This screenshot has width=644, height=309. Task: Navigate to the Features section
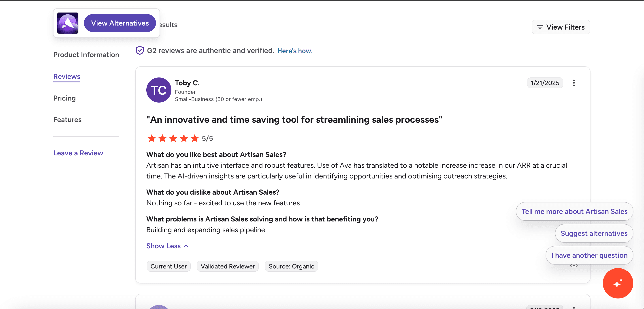click(67, 120)
